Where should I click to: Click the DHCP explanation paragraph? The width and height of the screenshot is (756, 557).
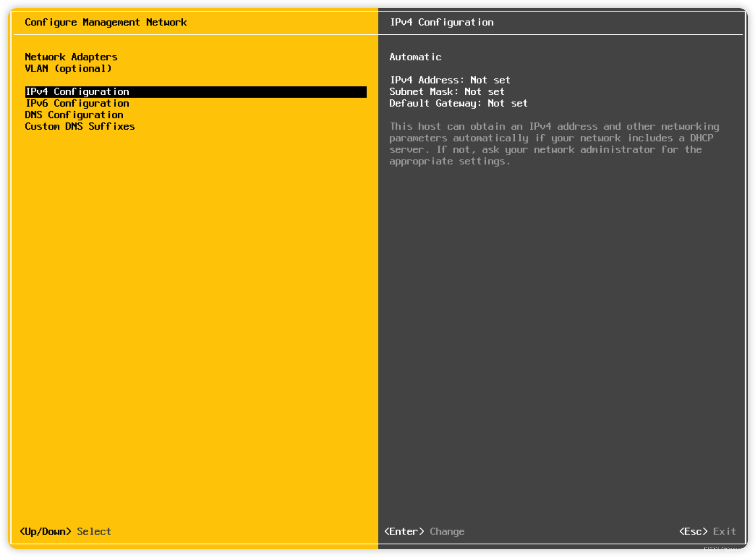tap(554, 143)
